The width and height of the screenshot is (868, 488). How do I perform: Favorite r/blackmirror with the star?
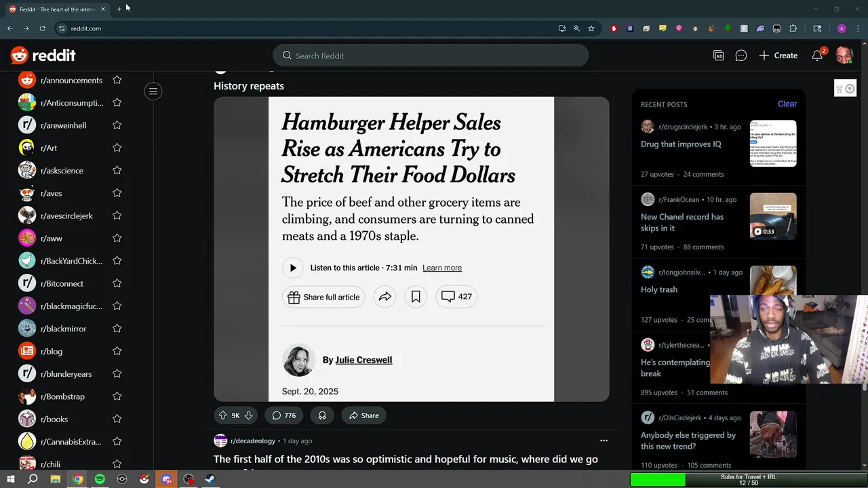point(117,329)
